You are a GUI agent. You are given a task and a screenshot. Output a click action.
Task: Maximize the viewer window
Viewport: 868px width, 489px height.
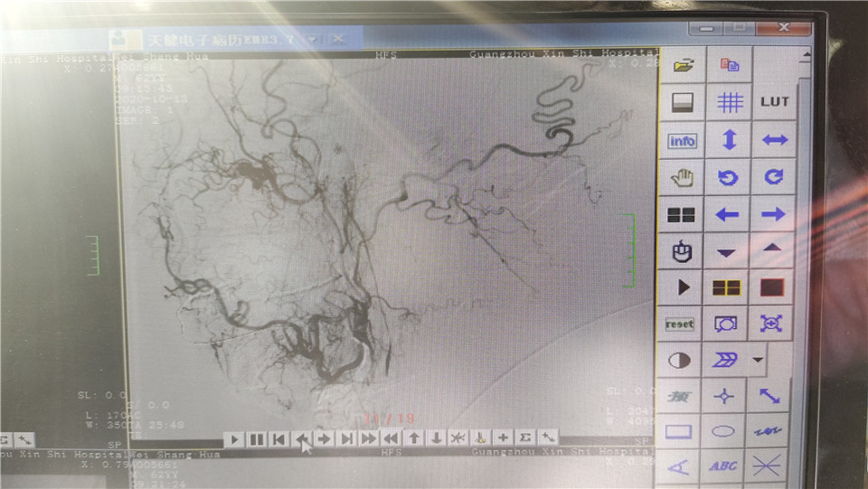(x=739, y=27)
